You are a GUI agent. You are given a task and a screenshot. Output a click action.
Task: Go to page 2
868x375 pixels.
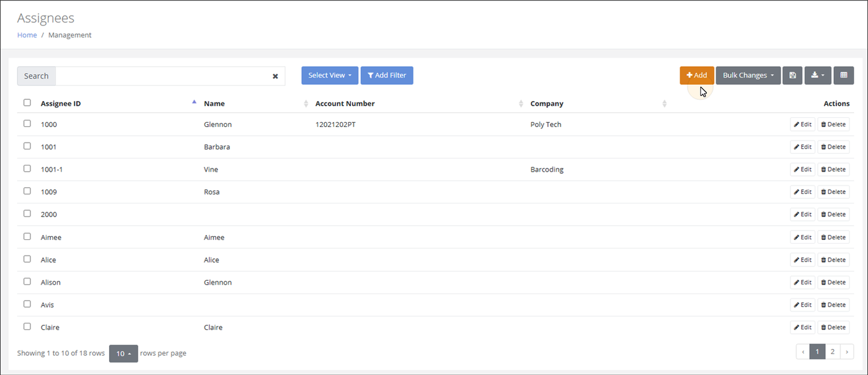coord(832,352)
